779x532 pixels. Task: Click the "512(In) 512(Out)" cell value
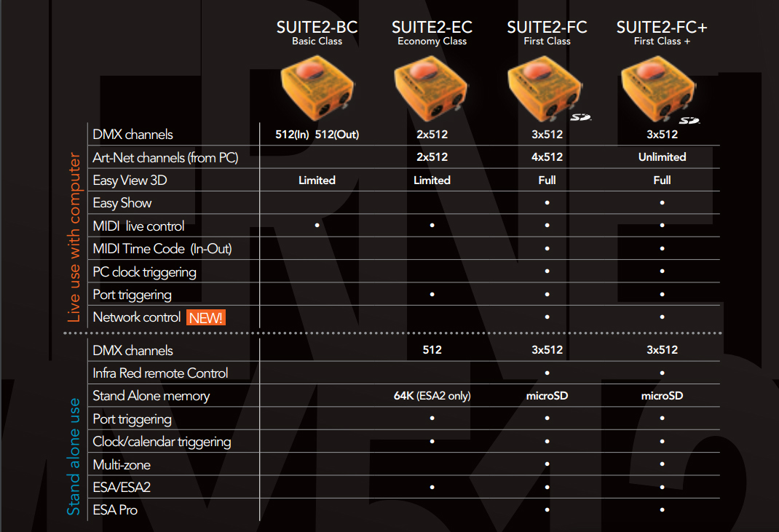[317, 135]
